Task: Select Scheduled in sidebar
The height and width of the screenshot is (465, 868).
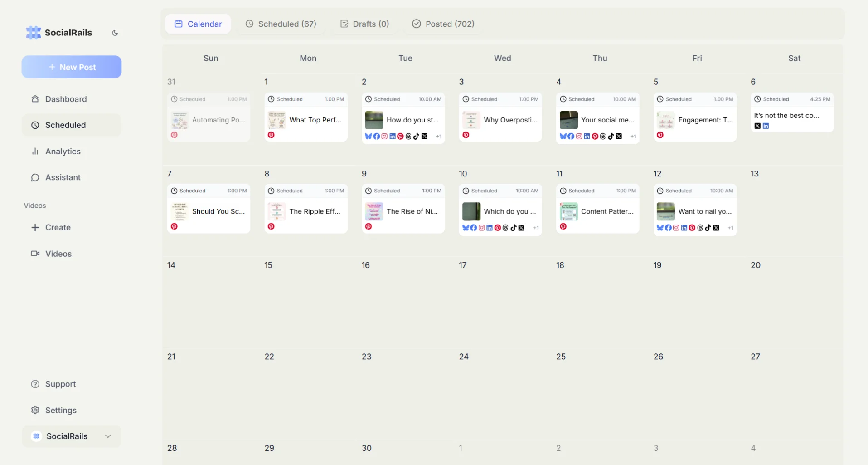Action: (x=72, y=125)
